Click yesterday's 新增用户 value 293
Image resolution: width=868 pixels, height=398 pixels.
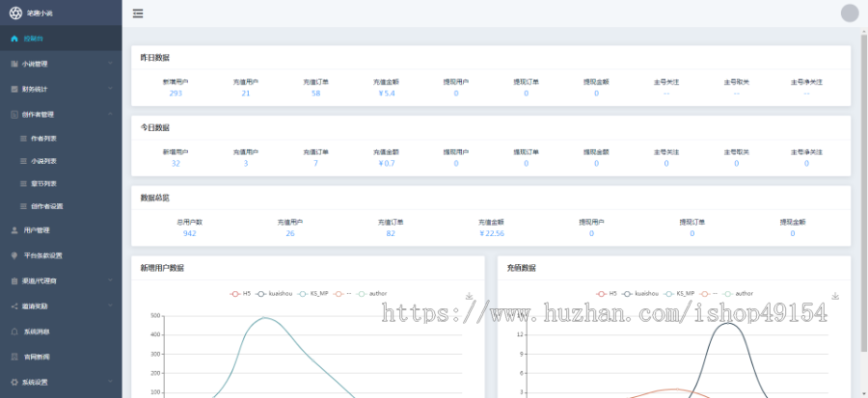[176, 93]
